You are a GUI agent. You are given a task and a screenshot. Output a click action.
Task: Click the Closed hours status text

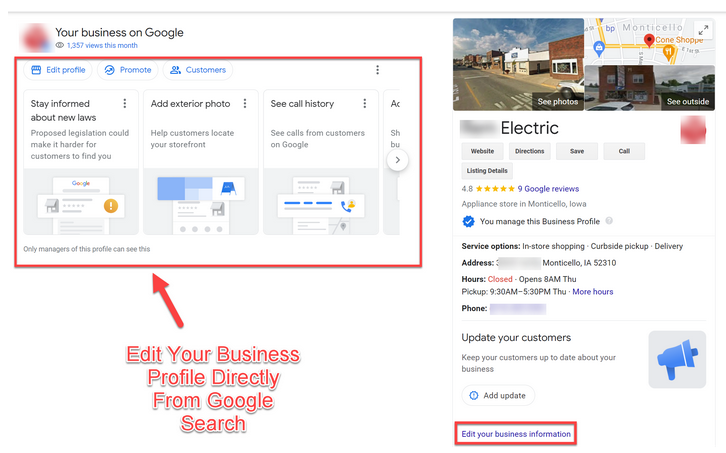[x=500, y=279]
